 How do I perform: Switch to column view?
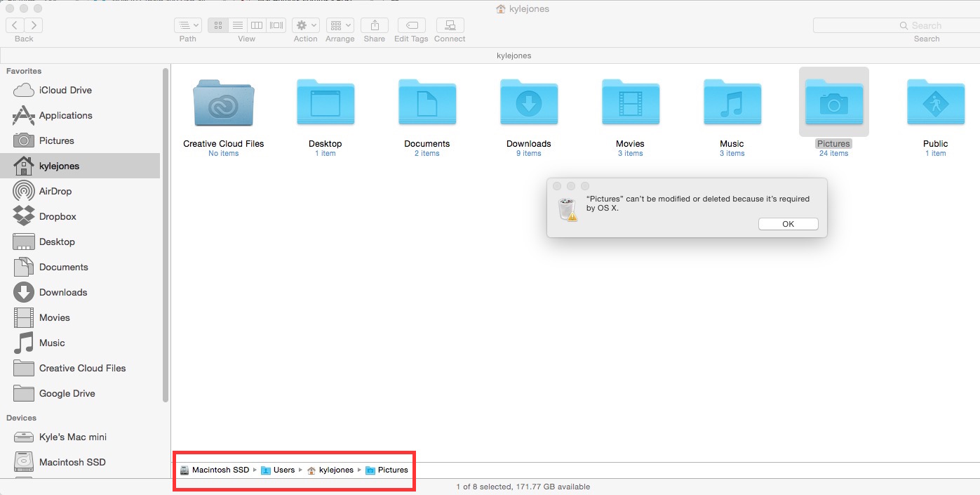tap(257, 25)
